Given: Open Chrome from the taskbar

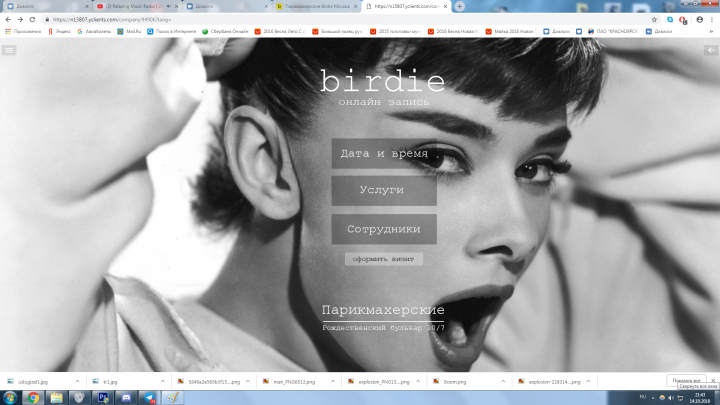Looking at the screenshot, I should [33, 398].
